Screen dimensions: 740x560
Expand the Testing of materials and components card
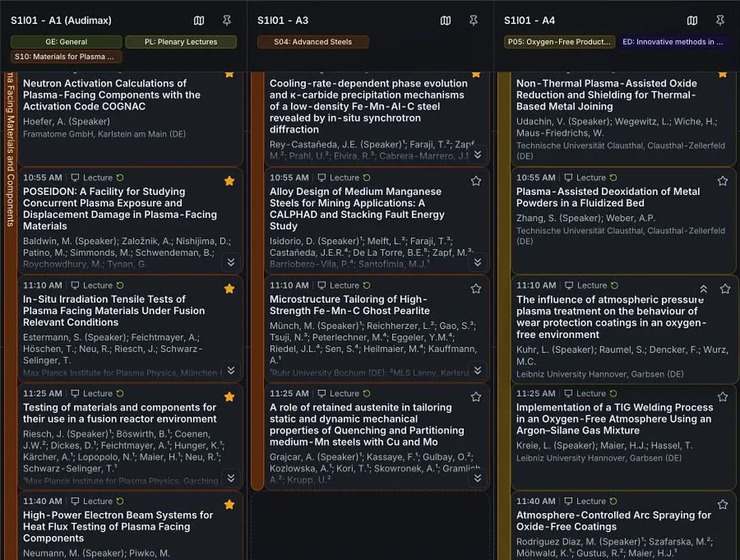[x=231, y=478]
